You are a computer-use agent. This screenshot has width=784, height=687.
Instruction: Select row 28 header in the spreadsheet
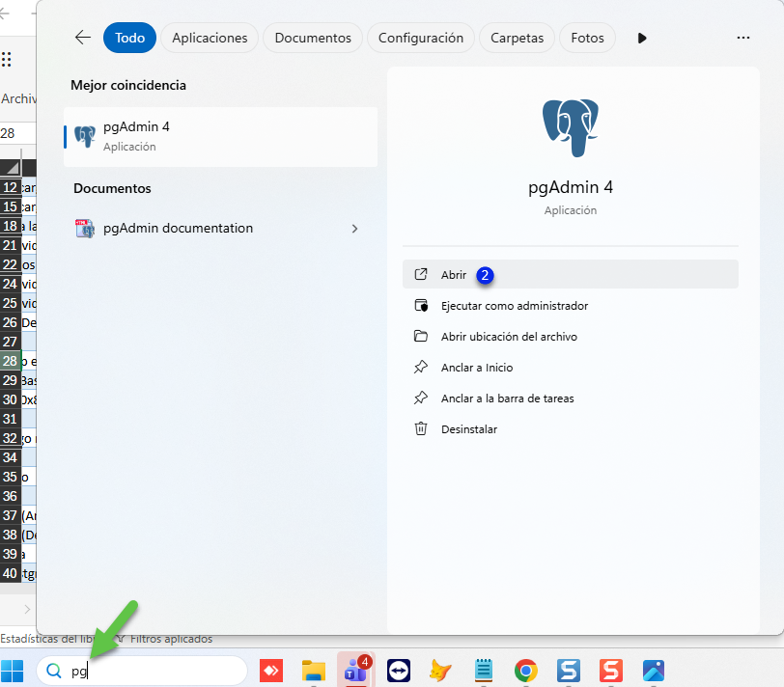10,361
